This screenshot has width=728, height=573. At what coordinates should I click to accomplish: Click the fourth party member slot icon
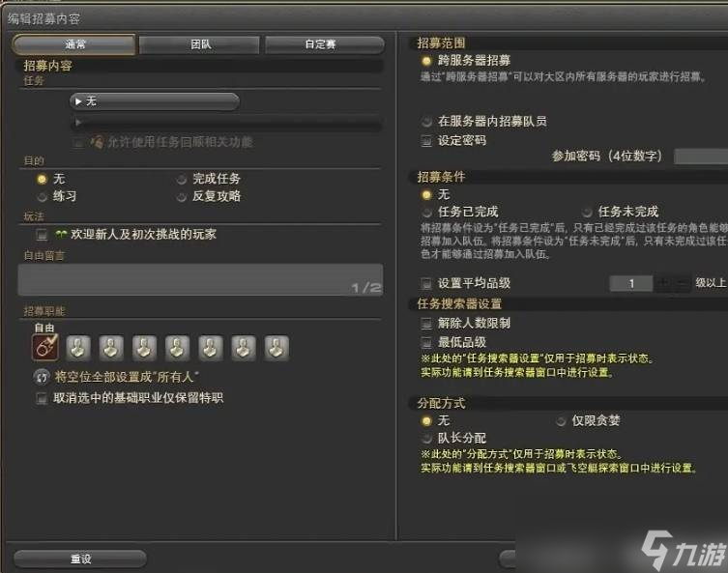(145, 348)
